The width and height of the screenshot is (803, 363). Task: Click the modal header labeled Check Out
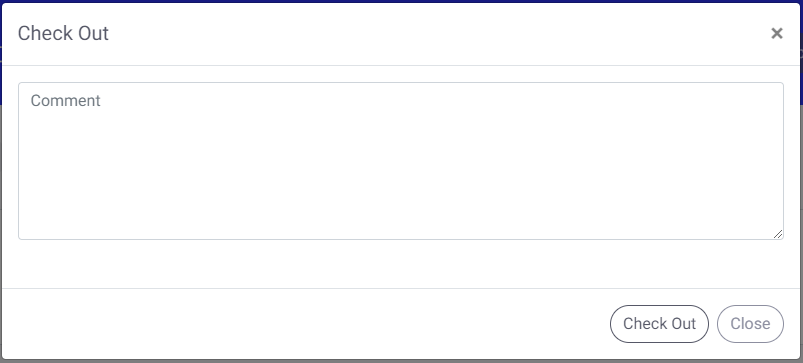pos(63,33)
